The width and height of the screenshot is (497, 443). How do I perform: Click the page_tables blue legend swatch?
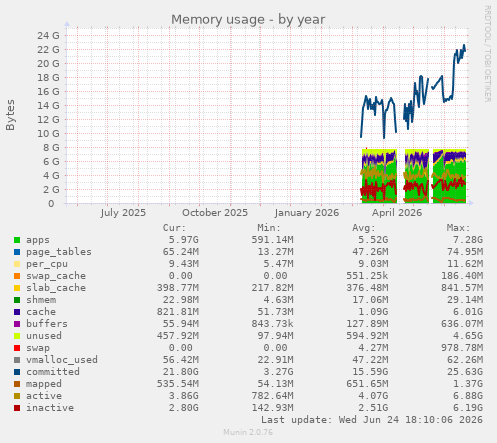17,252
